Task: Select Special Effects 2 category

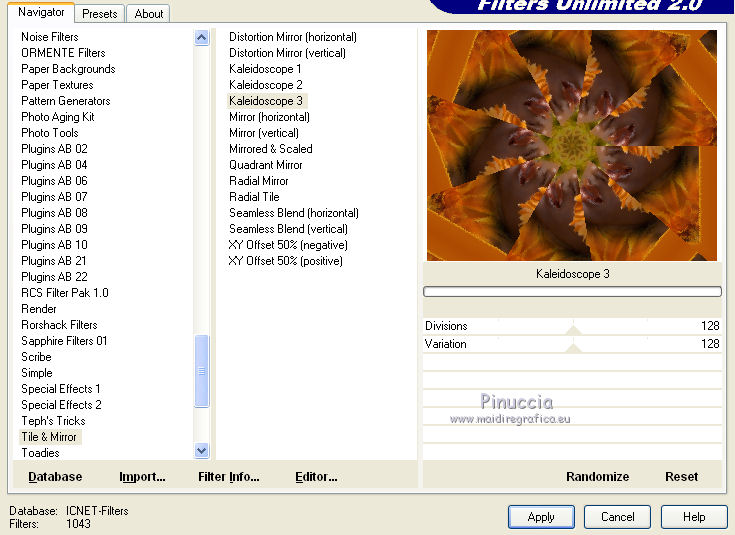Action: [61, 405]
